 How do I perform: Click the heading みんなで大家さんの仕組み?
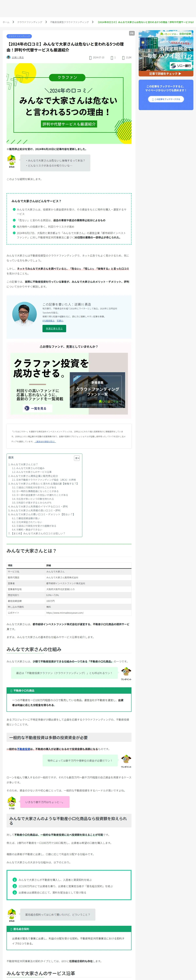(x=34, y=649)
